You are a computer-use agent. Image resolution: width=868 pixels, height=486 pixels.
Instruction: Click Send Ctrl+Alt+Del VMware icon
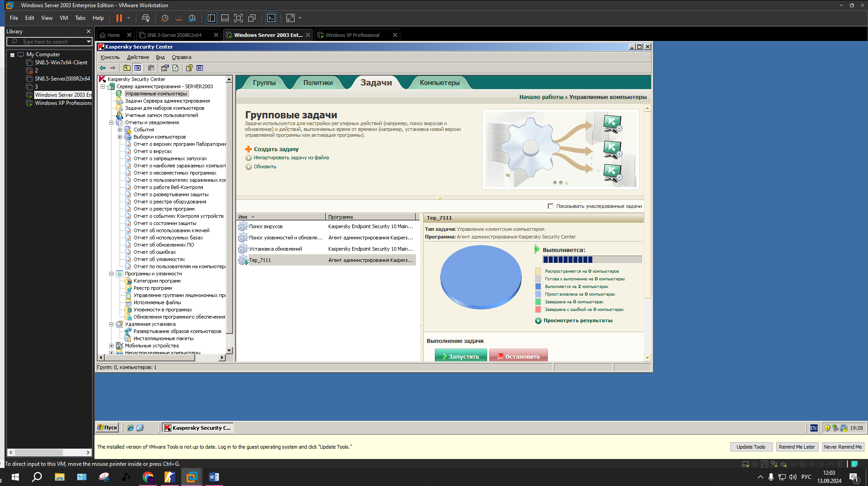click(x=146, y=18)
